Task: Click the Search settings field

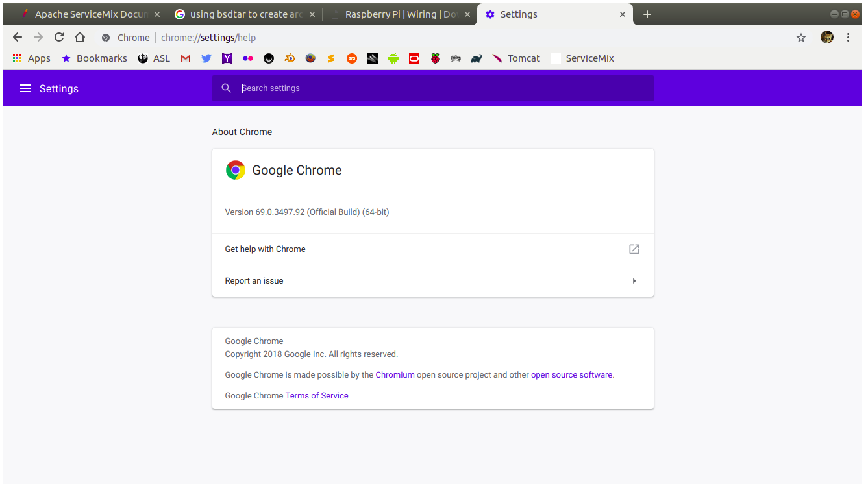Action: pyautogui.click(x=433, y=88)
